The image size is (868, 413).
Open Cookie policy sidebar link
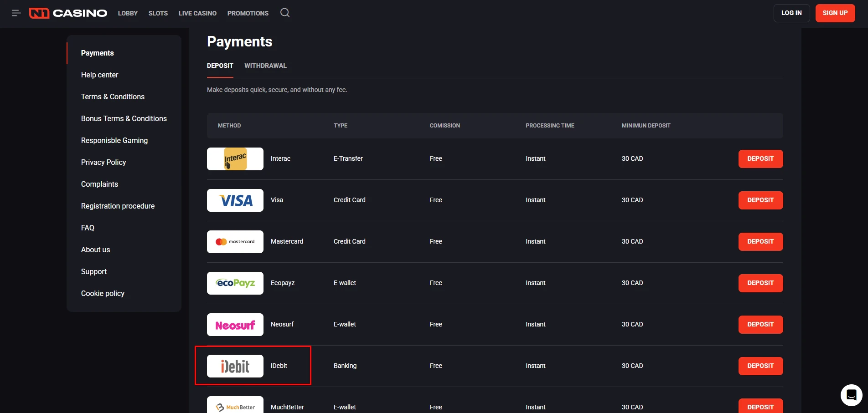pyautogui.click(x=103, y=294)
